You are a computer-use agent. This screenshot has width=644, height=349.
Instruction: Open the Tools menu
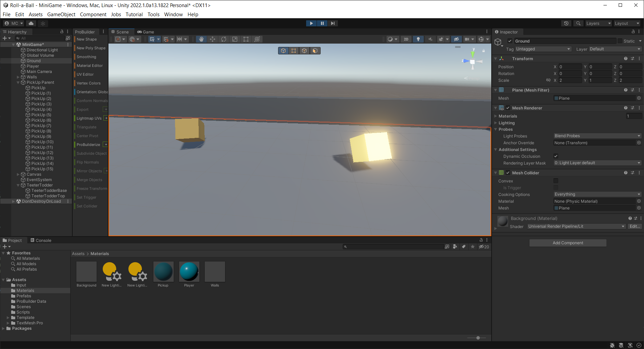tap(153, 14)
